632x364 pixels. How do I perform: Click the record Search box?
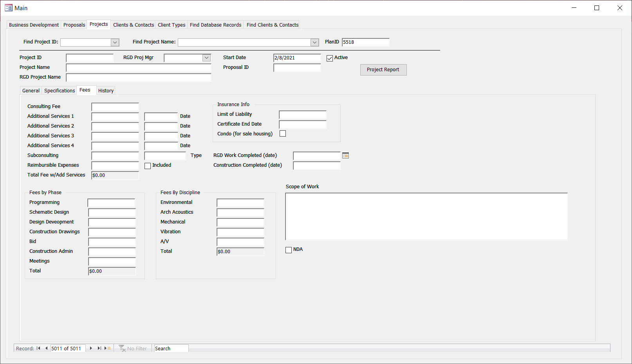(x=171, y=348)
